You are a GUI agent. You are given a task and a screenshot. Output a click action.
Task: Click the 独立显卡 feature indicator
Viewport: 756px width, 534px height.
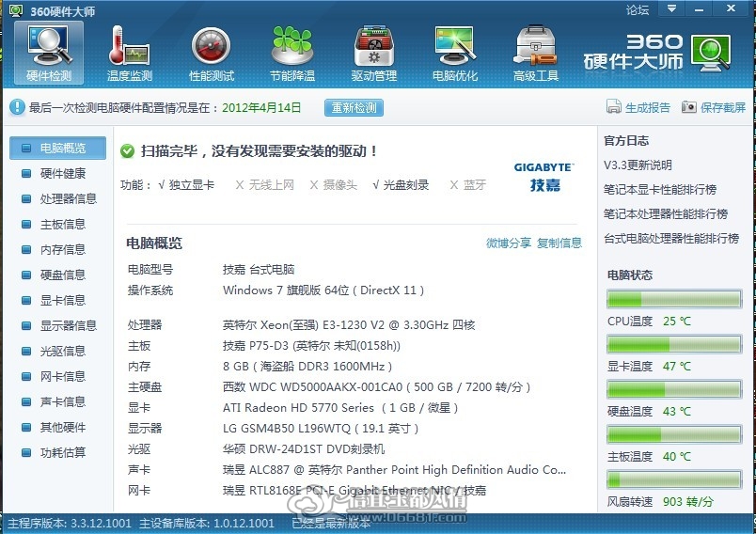186,185
